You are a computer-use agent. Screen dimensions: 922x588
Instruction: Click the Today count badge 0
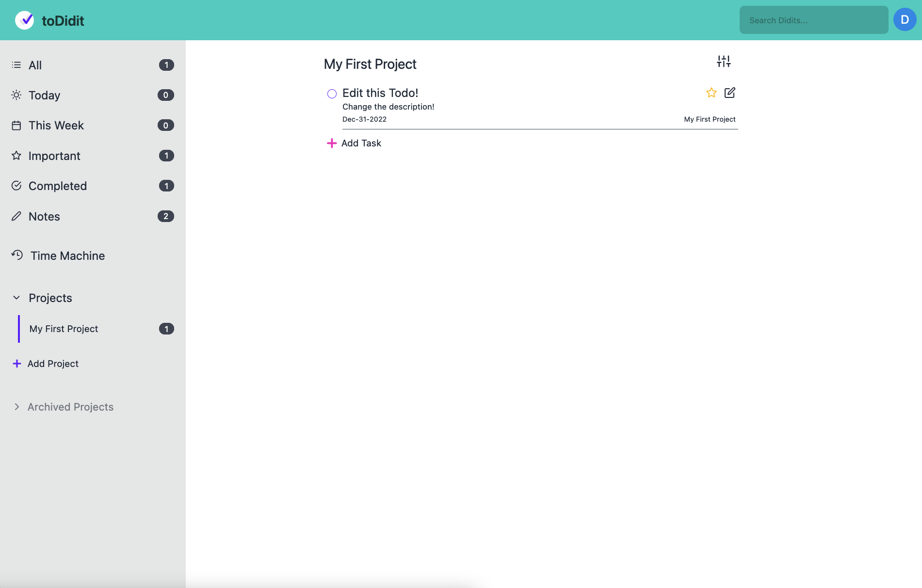point(166,95)
